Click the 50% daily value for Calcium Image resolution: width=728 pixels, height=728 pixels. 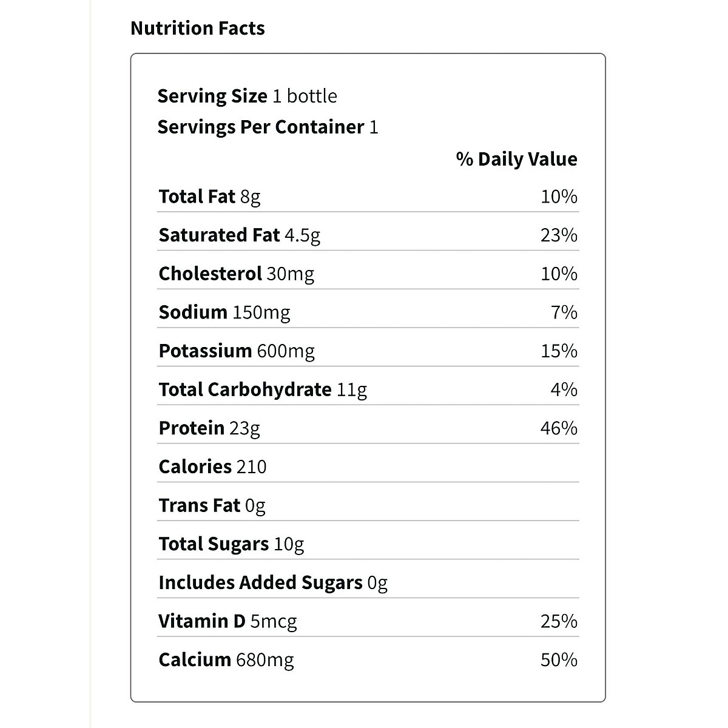click(559, 659)
